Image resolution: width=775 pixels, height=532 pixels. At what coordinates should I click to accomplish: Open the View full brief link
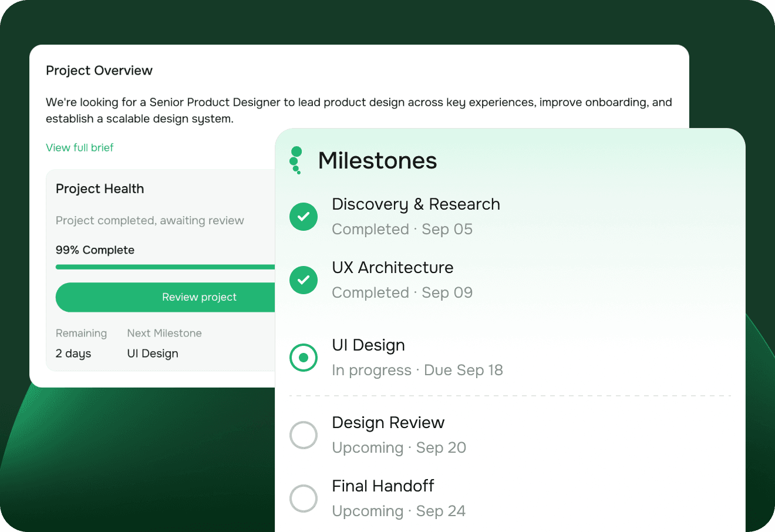point(80,147)
